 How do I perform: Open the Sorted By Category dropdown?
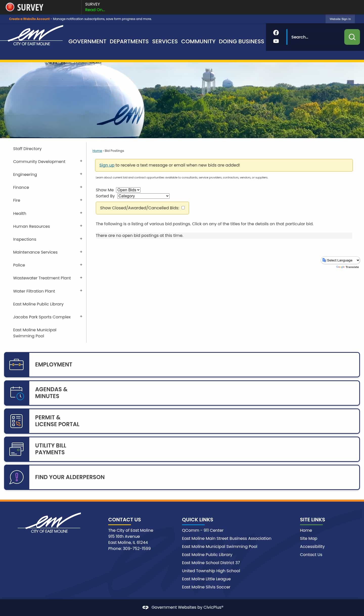[x=143, y=196]
